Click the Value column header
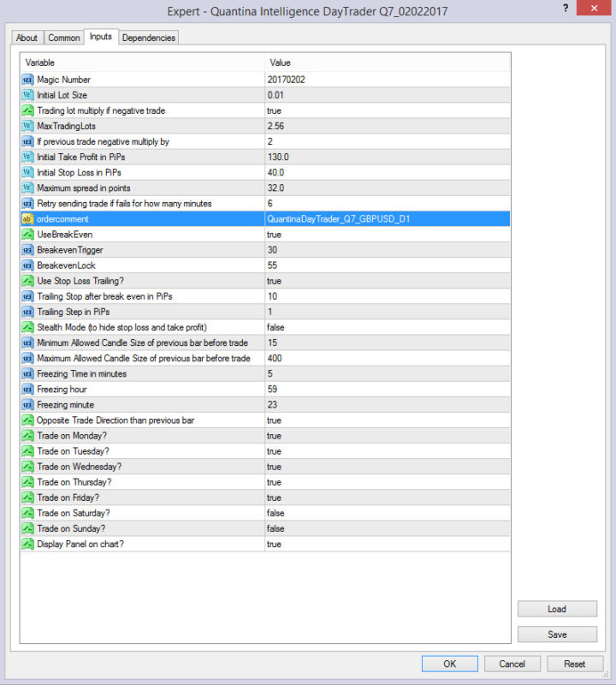This screenshot has height=685, width=616. (x=388, y=63)
